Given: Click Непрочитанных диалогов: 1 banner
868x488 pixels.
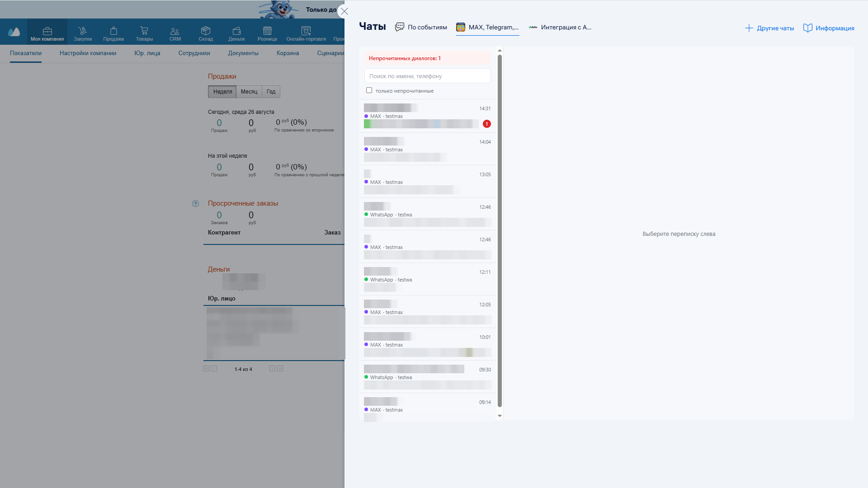Looking at the screenshot, I should click(427, 58).
